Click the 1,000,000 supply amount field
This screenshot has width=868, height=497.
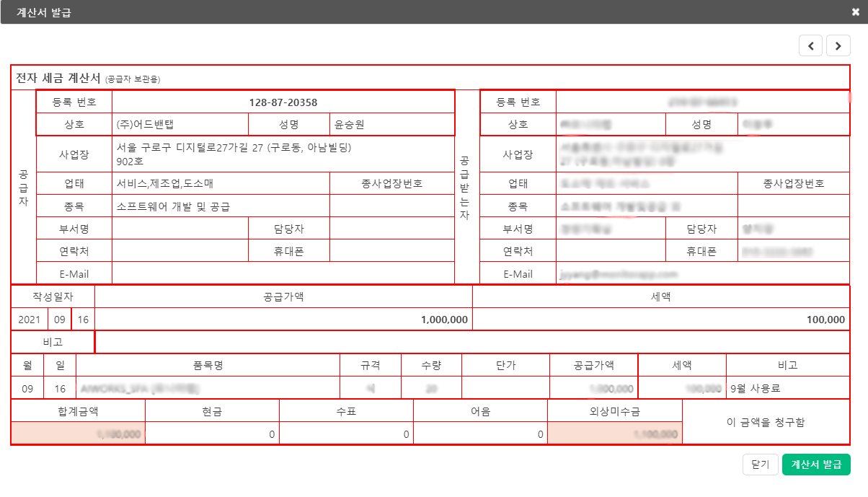pos(283,319)
